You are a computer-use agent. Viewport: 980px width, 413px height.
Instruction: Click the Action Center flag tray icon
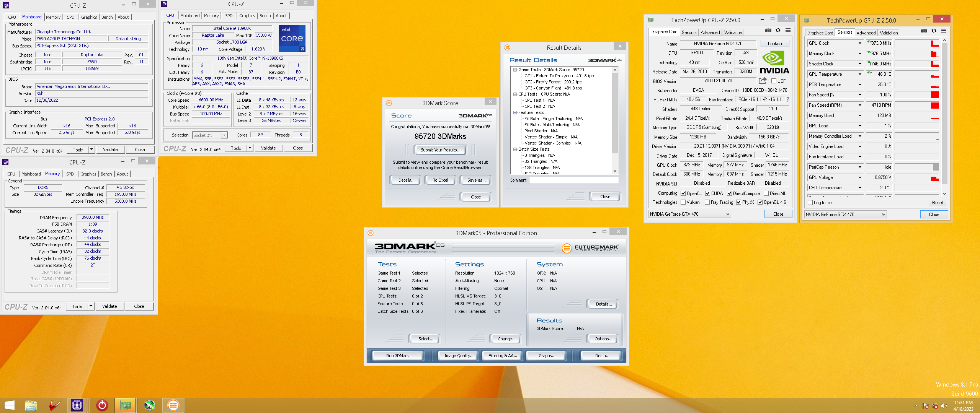[925, 406]
